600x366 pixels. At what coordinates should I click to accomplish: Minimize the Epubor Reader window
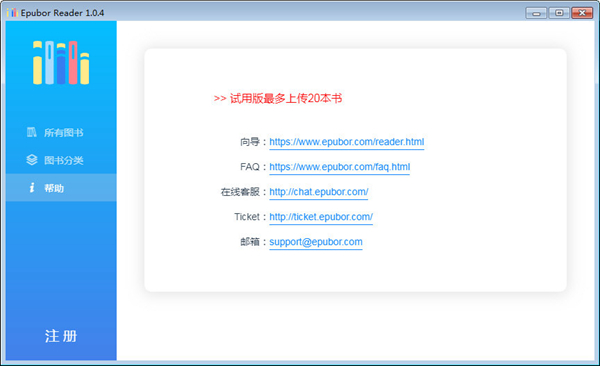click(x=536, y=13)
